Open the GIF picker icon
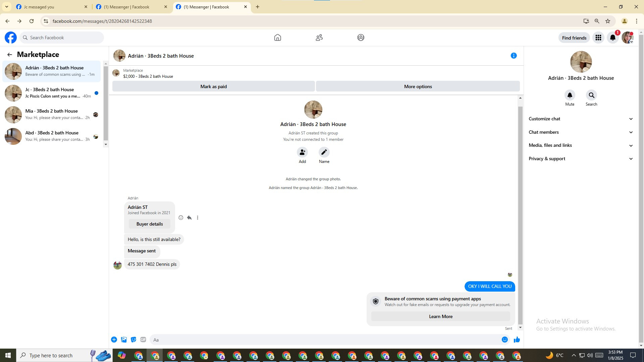 pos(143,340)
